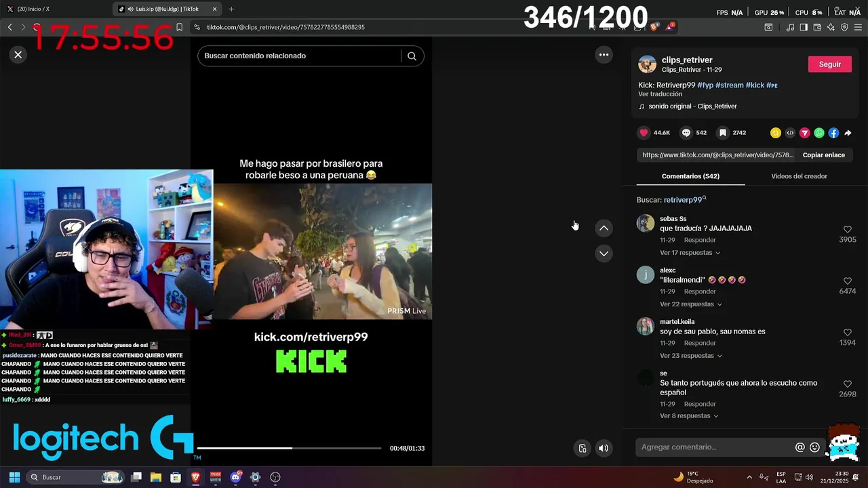Click the search magnifier icon in TikTok
This screenshot has height=488, width=868.
click(412, 56)
